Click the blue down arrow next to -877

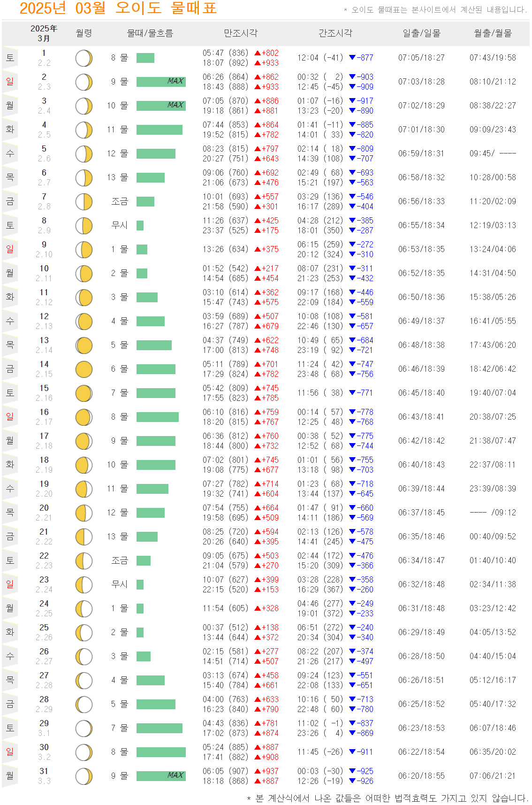click(x=352, y=58)
